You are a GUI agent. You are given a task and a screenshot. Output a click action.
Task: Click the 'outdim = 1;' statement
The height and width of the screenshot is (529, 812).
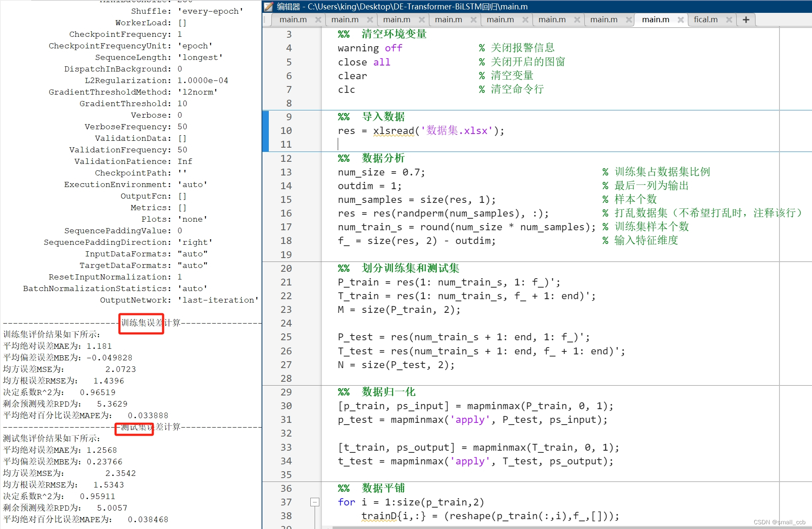(x=369, y=186)
